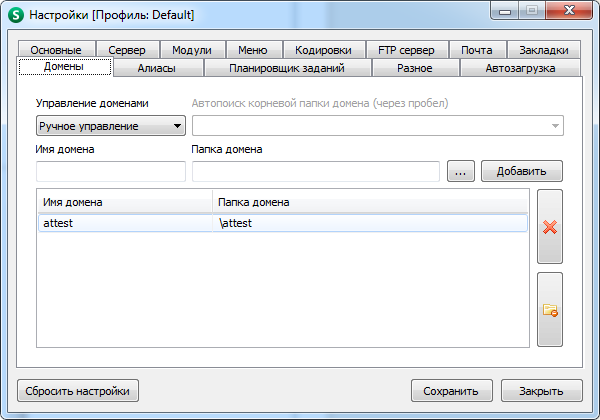Click the Сохранить button
The height and width of the screenshot is (420, 600).
coord(451,391)
